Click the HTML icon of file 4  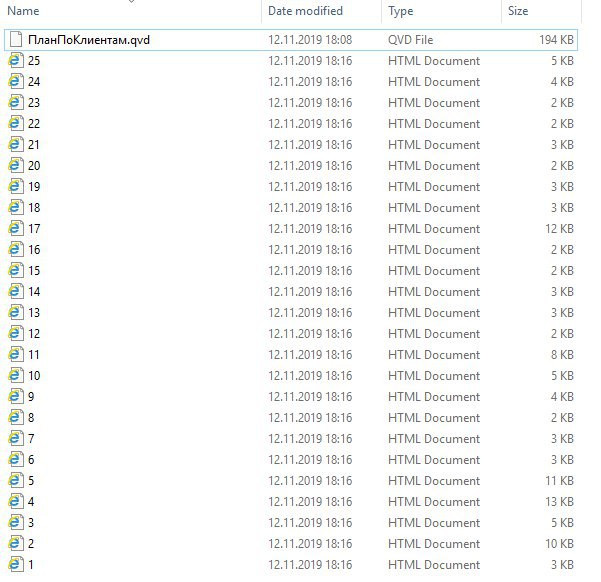pos(16,501)
